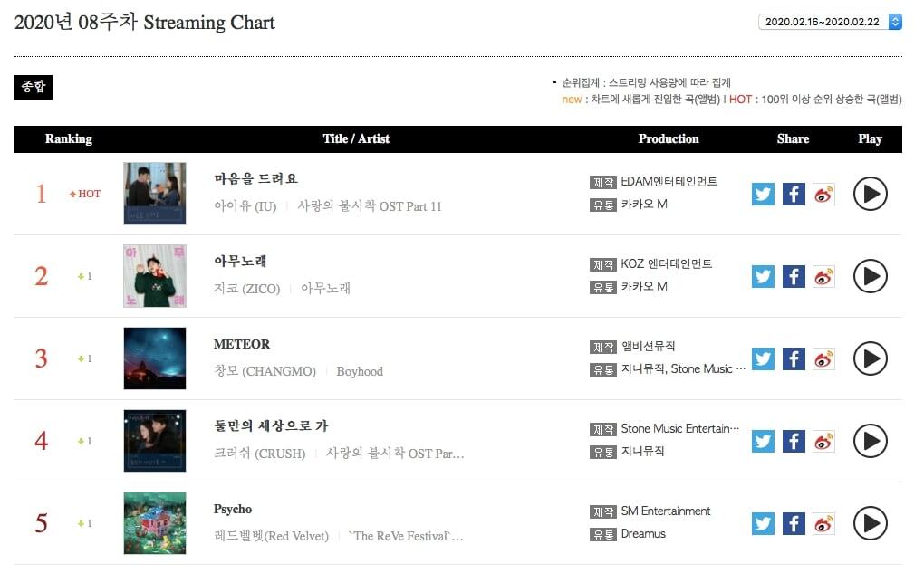Share METEOR on Weibo

(823, 358)
